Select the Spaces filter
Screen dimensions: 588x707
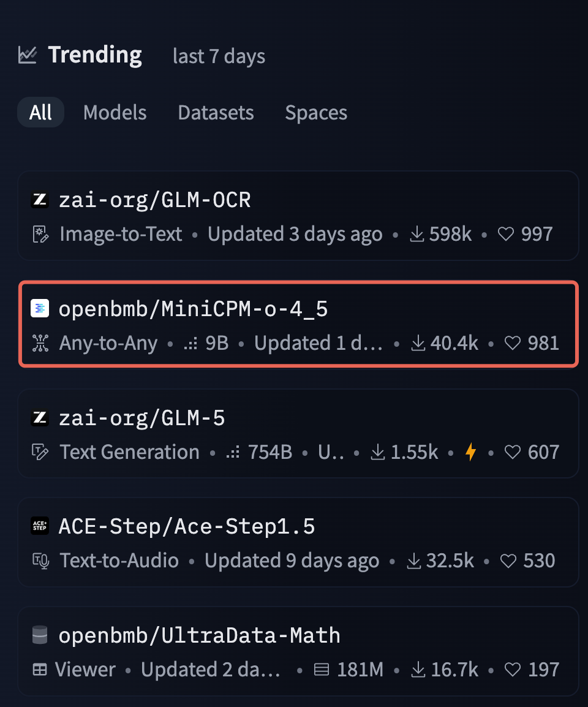[x=316, y=112]
